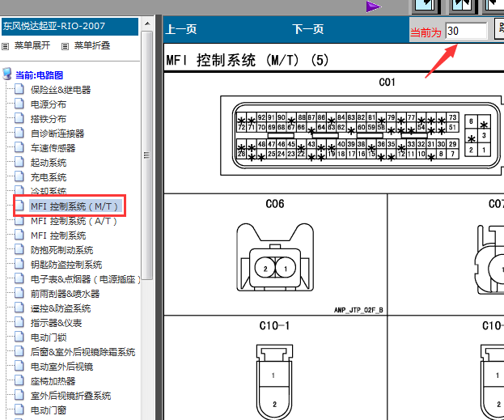
Task: Open 自诊断连接器 tree item
Action: pos(57,134)
